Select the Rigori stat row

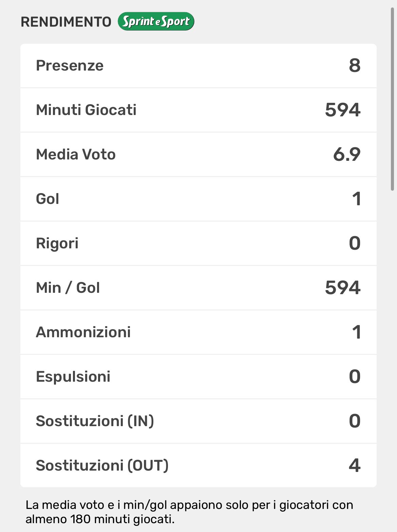pos(198,243)
